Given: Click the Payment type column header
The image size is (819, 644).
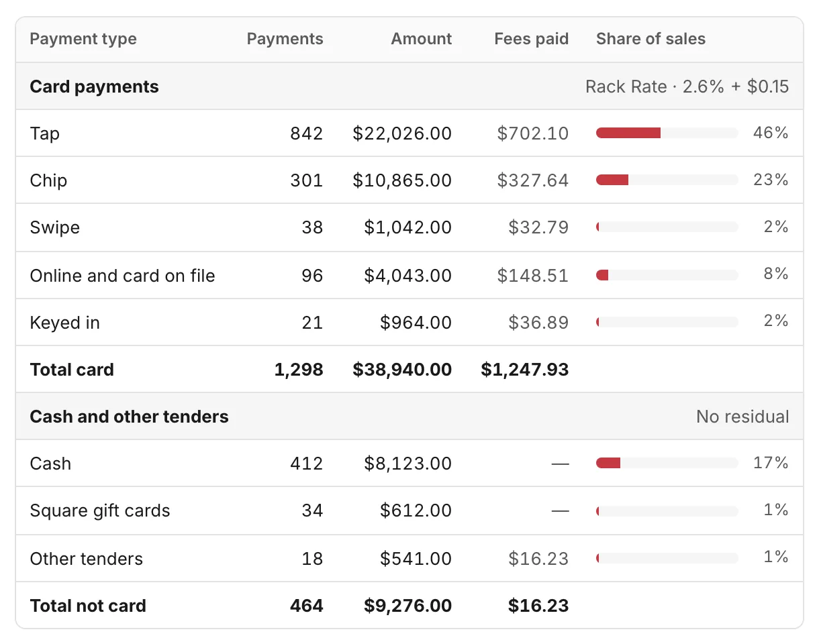Looking at the screenshot, I should coord(83,39).
